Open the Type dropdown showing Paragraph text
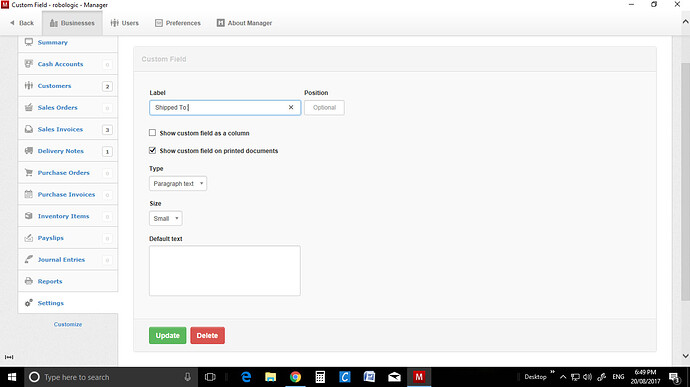Screen dimensions: 690x387 pyautogui.click(x=178, y=184)
